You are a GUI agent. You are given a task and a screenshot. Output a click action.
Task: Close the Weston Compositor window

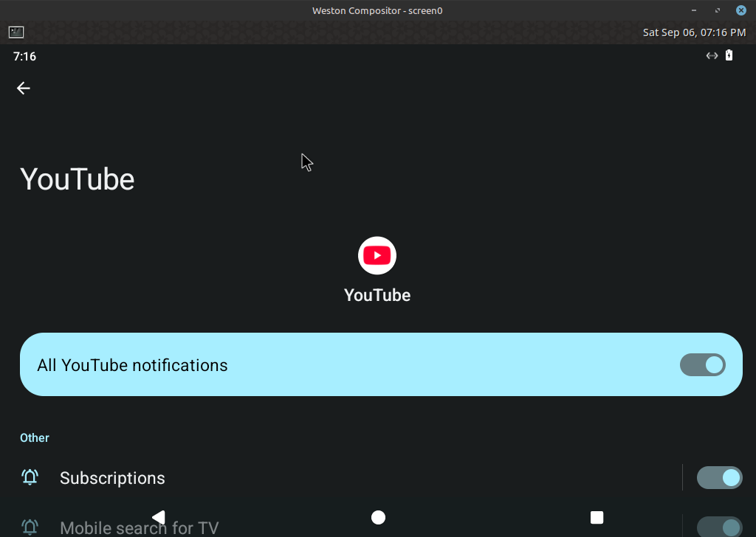point(740,10)
